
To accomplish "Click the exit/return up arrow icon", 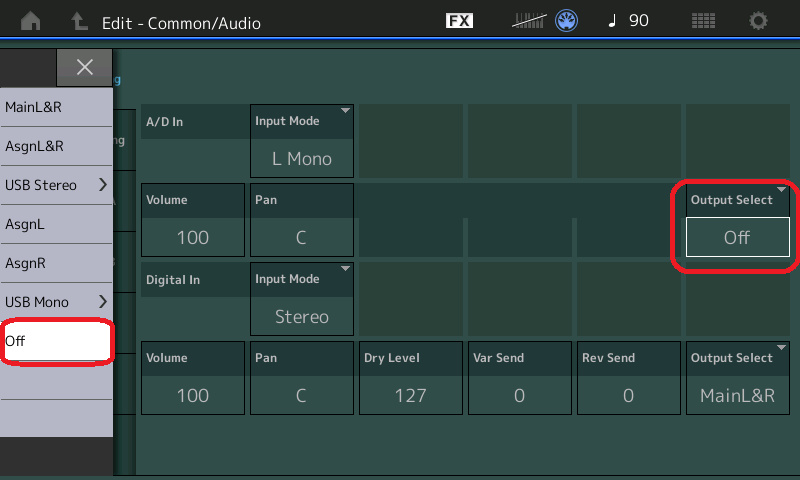I will point(78,21).
